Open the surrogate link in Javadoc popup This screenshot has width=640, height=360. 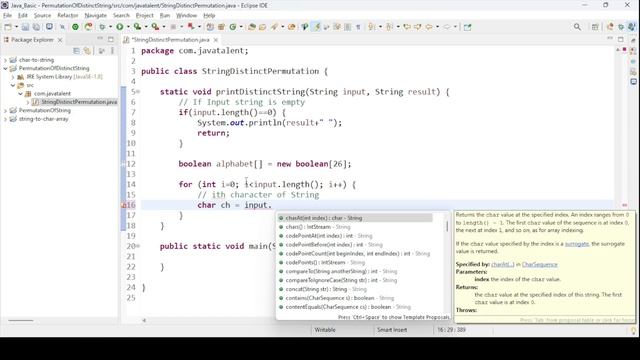point(577,244)
